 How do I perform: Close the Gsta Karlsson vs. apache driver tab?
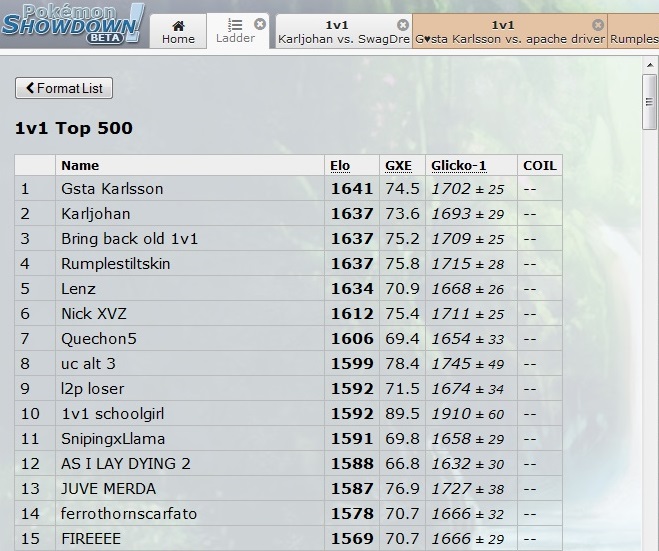pyautogui.click(x=598, y=25)
